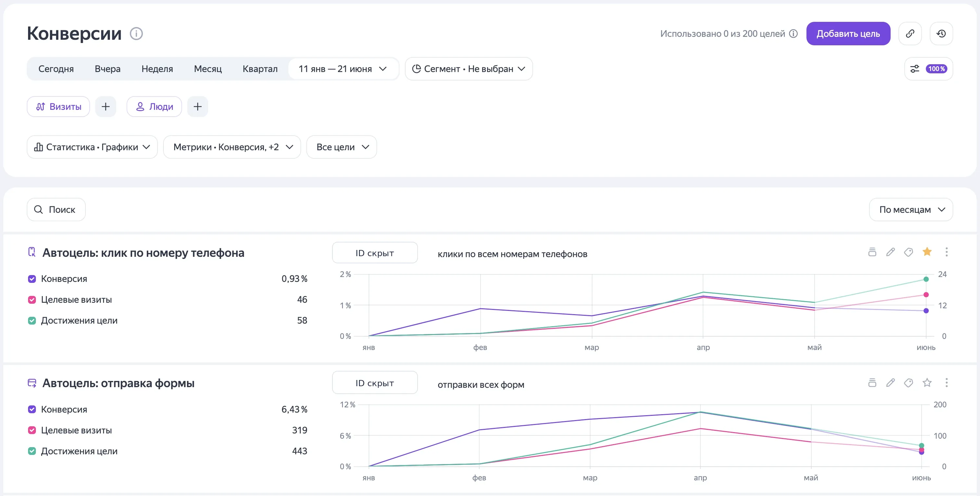The height and width of the screenshot is (496, 980).
Task: Open the history clock icon button
Action: coord(941,34)
